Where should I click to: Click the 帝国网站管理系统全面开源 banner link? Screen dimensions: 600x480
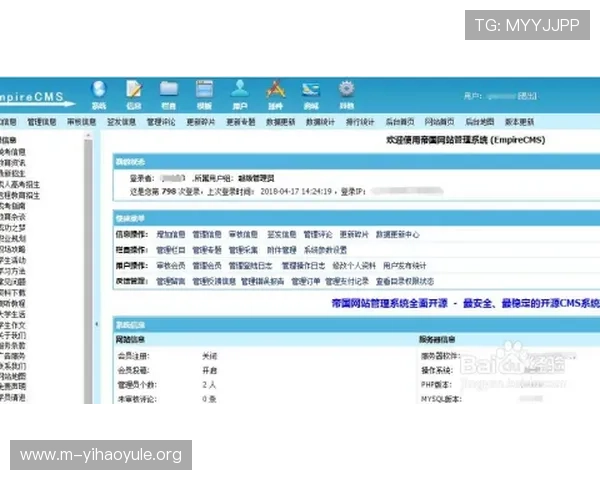pyautogui.click(x=390, y=304)
